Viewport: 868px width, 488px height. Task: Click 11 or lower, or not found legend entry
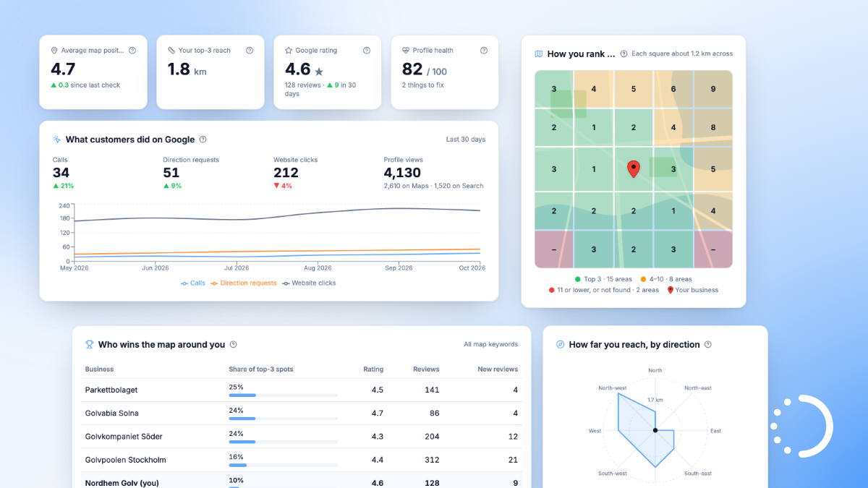pos(603,290)
